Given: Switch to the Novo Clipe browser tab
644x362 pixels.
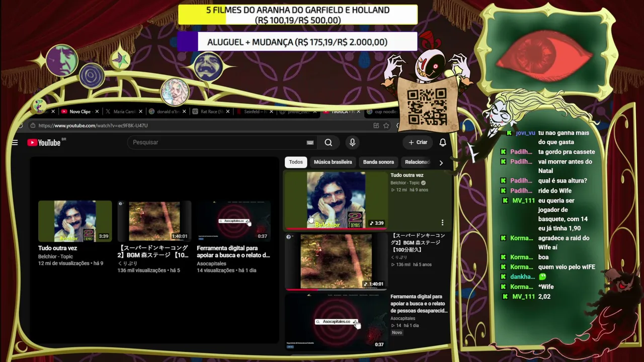Looking at the screenshot, I should pyautogui.click(x=79, y=112).
